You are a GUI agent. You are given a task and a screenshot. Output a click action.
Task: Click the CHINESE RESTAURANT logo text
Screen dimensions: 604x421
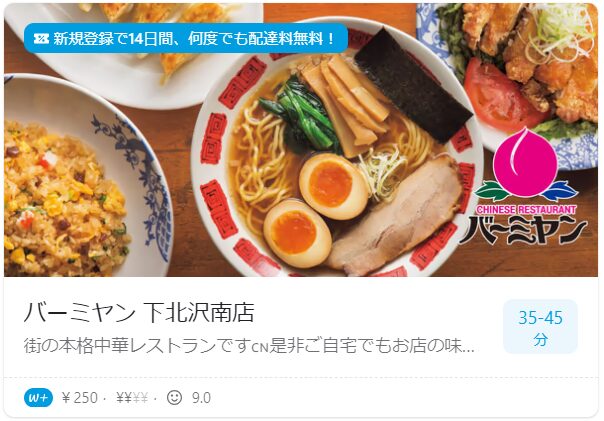[526, 210]
